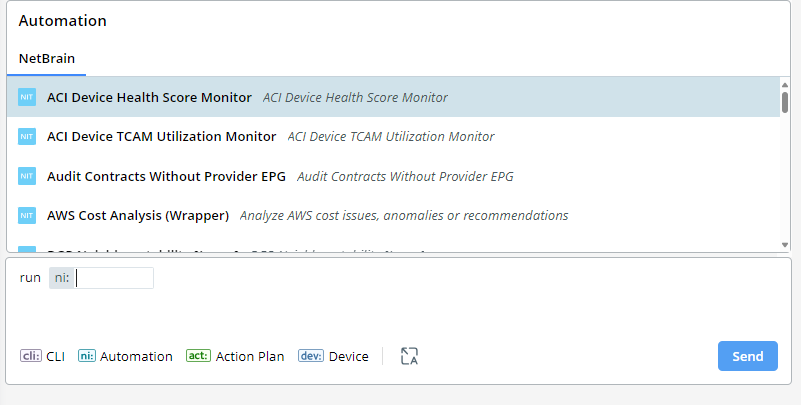Pick Audit Contracts Without Provider EPG item
This screenshot has width=801, height=405.
click(166, 177)
